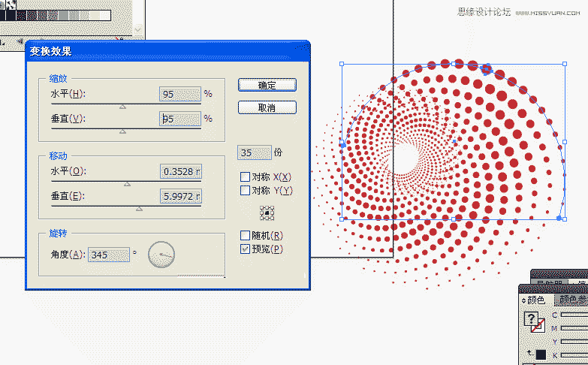Viewport: 588px width, 365px height.
Task: Click the bottom-middle bounding box handle
Action: [x=454, y=219]
